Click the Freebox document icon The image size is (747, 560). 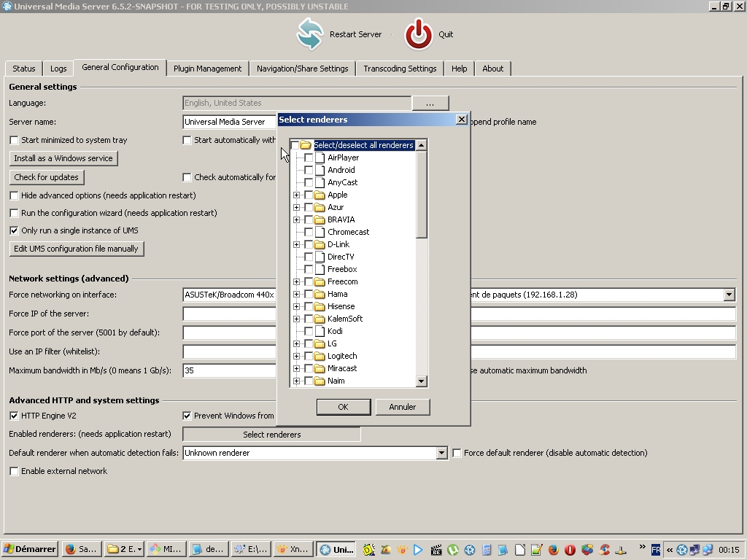(x=320, y=269)
